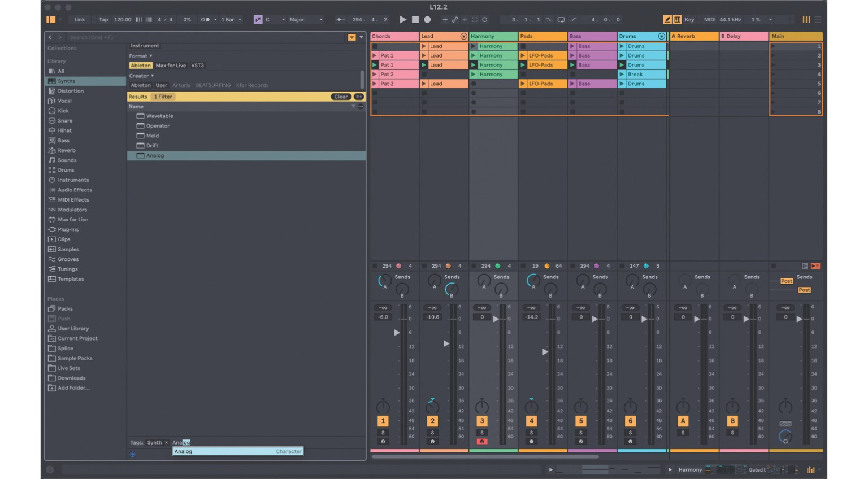Screen dimensions: 868x479
Task: Toggle Key mapping mode
Action: point(689,19)
